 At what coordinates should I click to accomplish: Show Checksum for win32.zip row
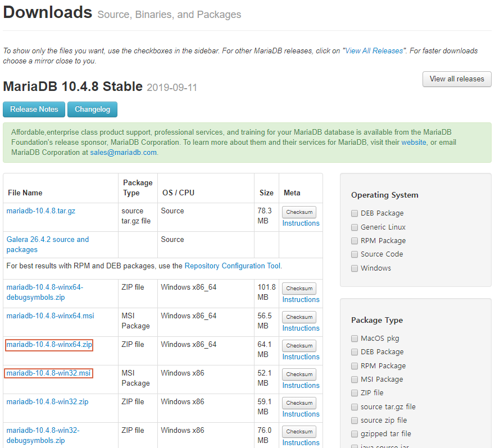[299, 403]
